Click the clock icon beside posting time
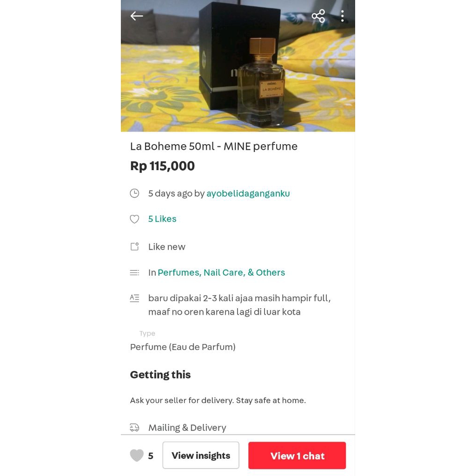This screenshot has width=476, height=476. (134, 193)
